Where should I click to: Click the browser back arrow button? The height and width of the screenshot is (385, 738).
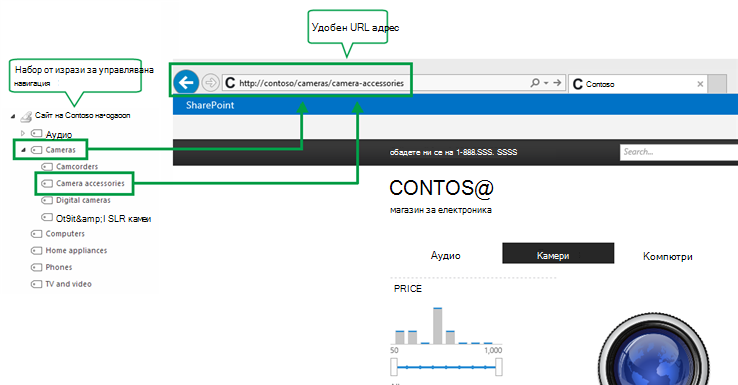186,83
